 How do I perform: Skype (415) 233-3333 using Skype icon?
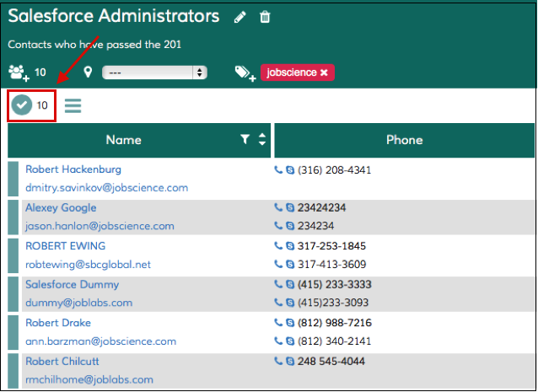click(x=290, y=284)
